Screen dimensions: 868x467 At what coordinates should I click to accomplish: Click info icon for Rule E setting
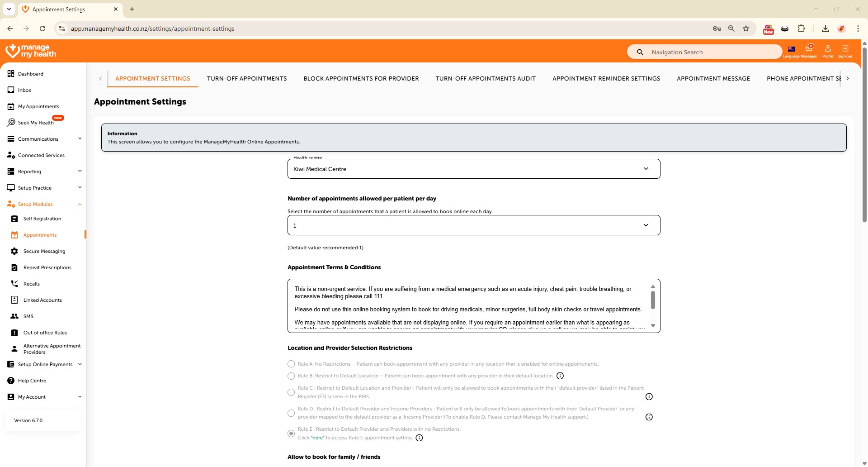pyautogui.click(x=419, y=438)
